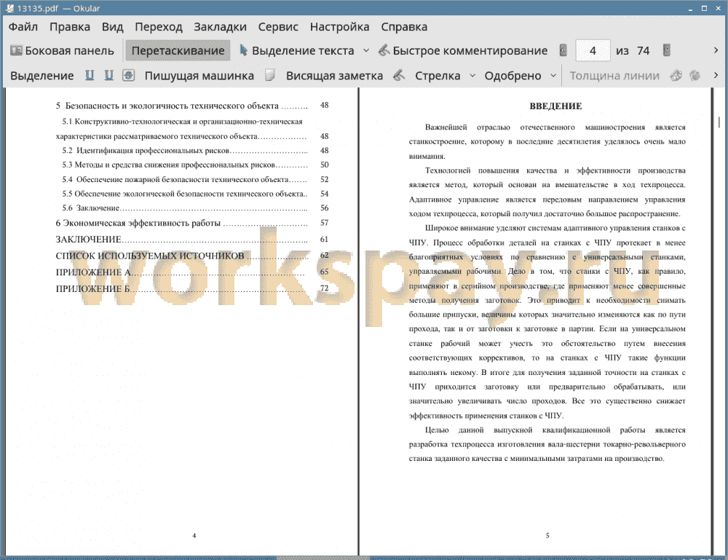Select the Перетаскивание browse mode
This screenshot has width=728, height=560.
click(x=178, y=51)
